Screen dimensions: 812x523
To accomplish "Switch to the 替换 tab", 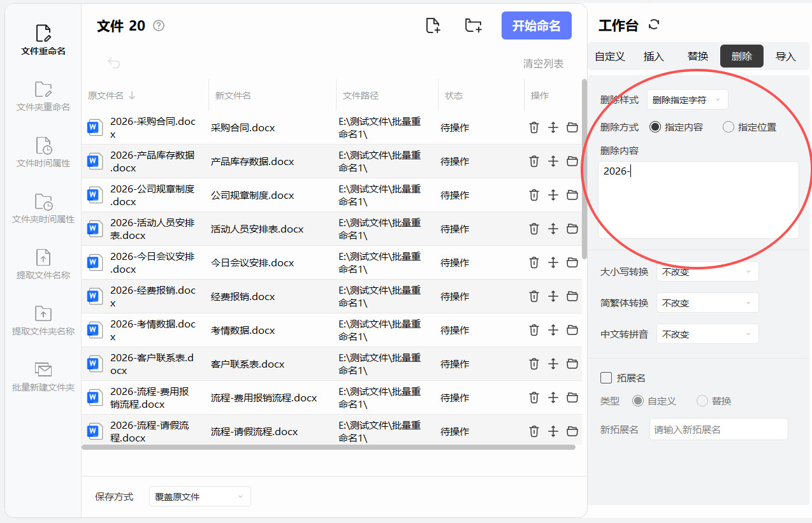I will 698,56.
